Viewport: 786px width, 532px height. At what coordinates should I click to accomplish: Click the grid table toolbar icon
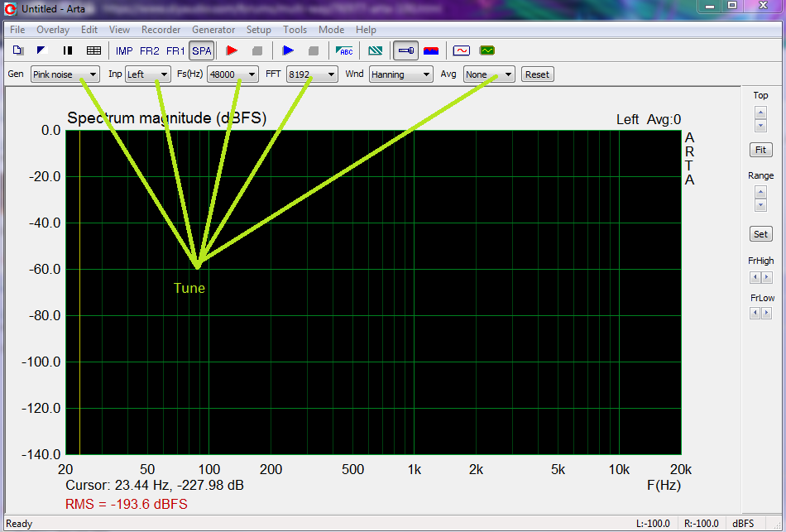[93, 50]
